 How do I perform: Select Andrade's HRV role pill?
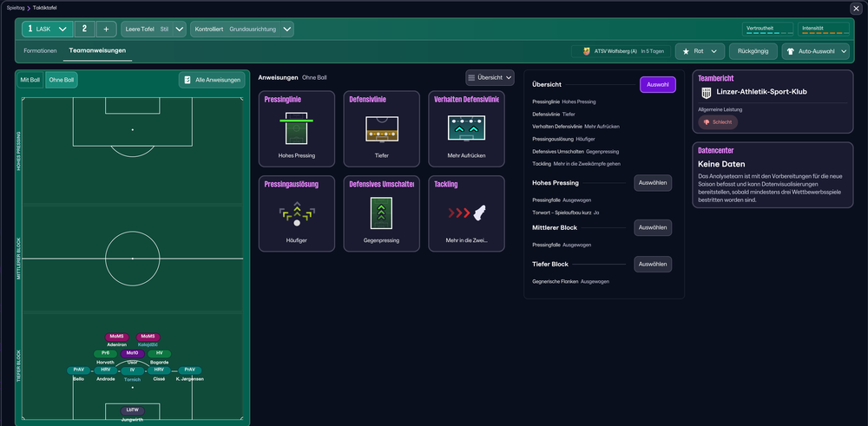(x=106, y=370)
